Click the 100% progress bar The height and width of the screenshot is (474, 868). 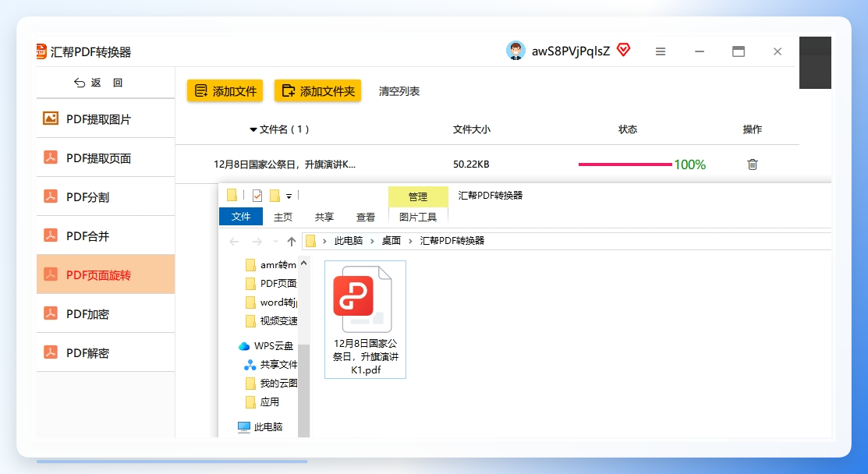[x=625, y=164]
